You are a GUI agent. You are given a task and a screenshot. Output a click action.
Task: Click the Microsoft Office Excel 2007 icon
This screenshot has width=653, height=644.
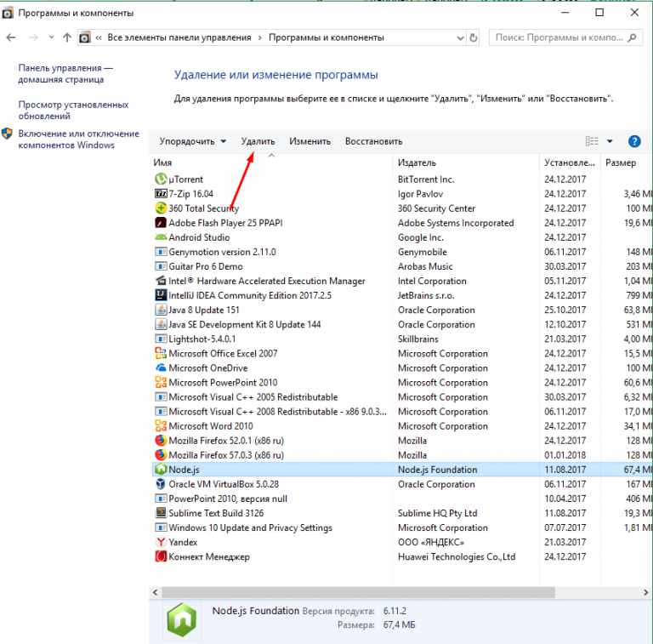point(161,353)
